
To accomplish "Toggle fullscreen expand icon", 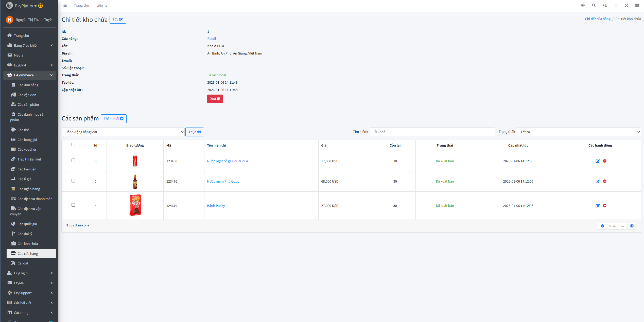I will click(626, 5).
